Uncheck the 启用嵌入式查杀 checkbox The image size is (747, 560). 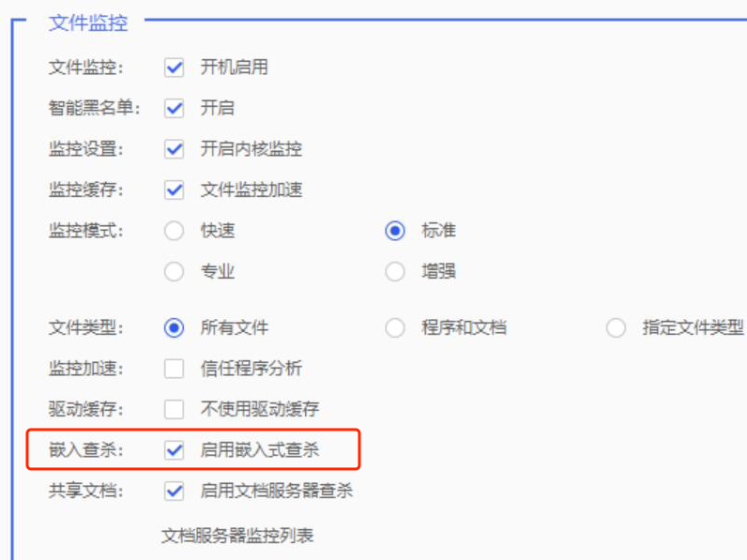pyautogui.click(x=174, y=450)
